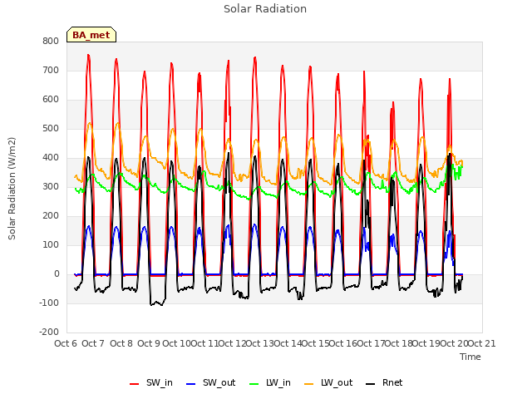Click the 700 y-axis tick label
Screen dimensions: 532x399
pyautogui.click(x=51, y=70)
